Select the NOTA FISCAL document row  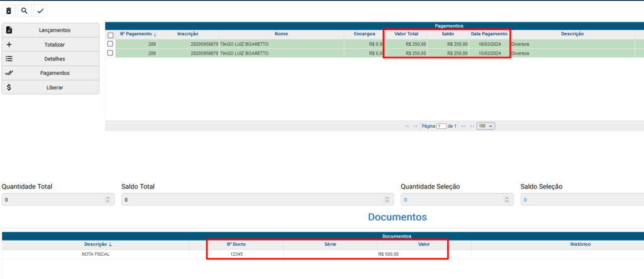click(96, 254)
